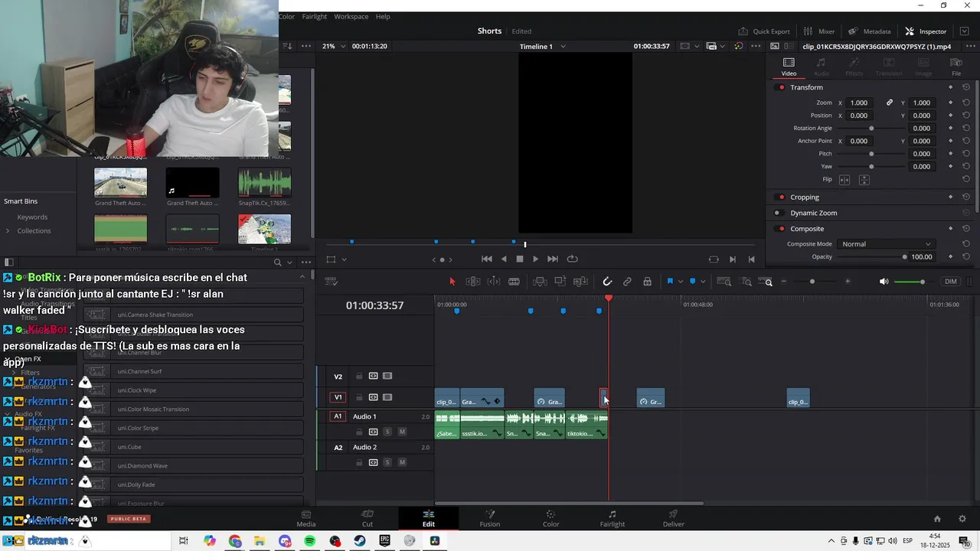
Task: Click the timeline zoom-in plus button
Action: 848,282
